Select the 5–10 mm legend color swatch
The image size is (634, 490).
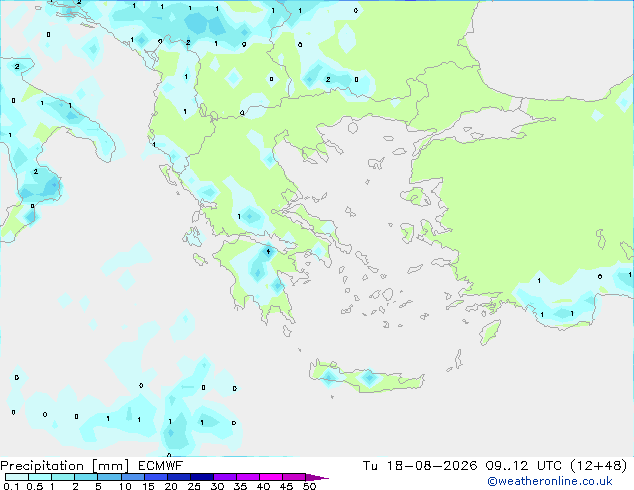coord(109,477)
